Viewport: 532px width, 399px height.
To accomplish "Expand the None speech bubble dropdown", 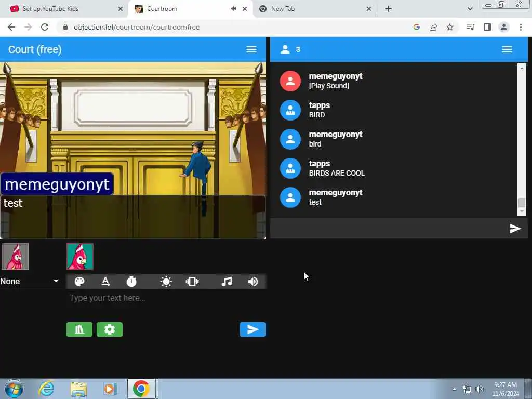I will tap(31, 281).
